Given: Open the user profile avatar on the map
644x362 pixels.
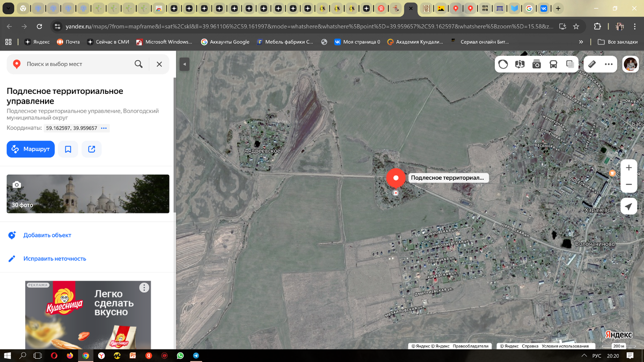Looking at the screenshot, I should point(631,64).
